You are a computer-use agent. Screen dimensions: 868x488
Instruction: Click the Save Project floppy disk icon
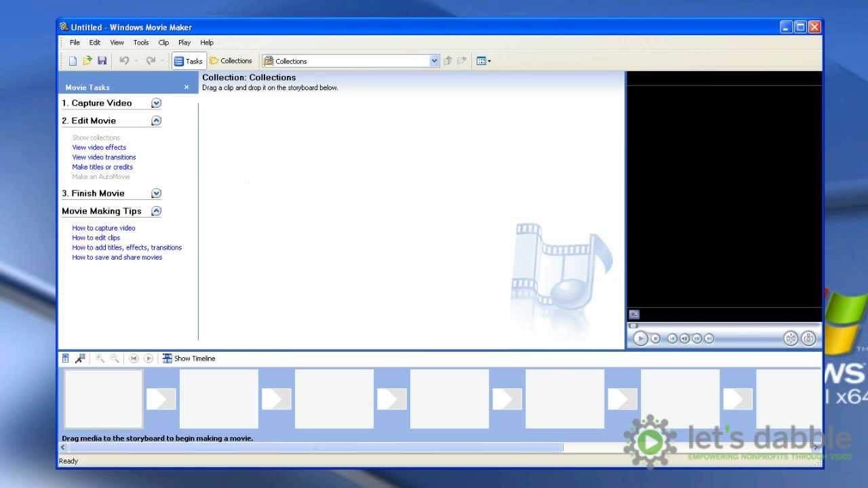click(102, 61)
